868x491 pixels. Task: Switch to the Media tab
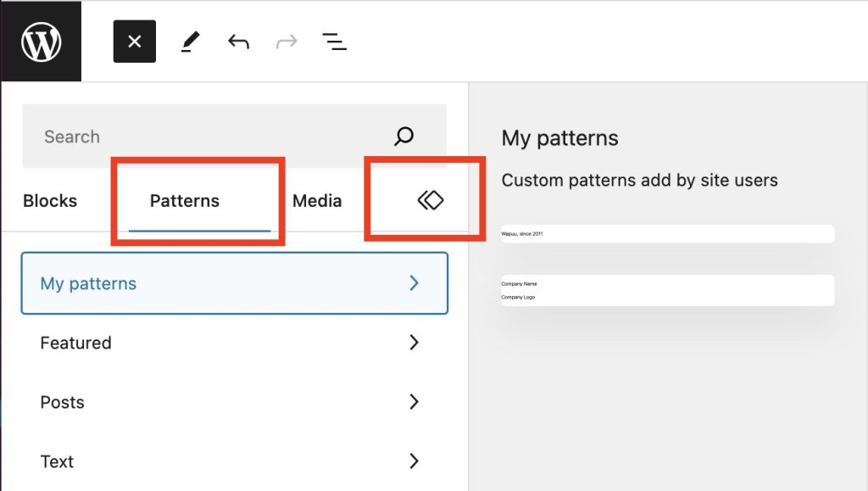pyautogui.click(x=317, y=200)
